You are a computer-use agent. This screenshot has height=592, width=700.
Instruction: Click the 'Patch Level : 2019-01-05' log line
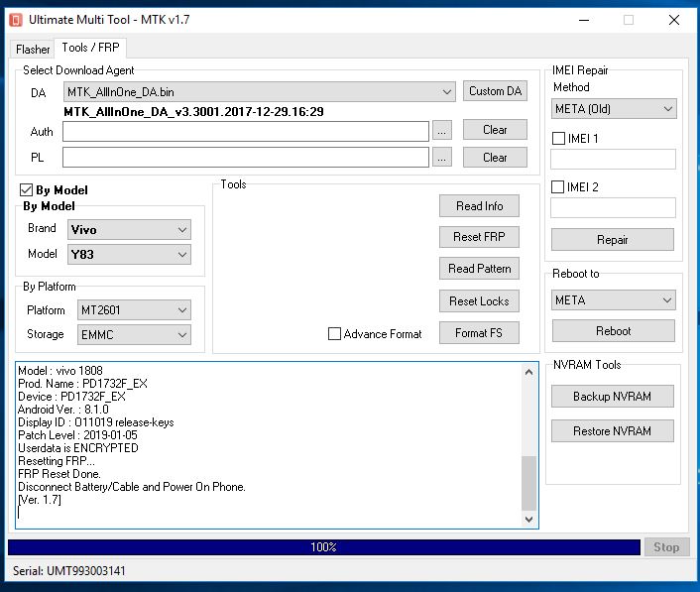[x=77, y=435]
